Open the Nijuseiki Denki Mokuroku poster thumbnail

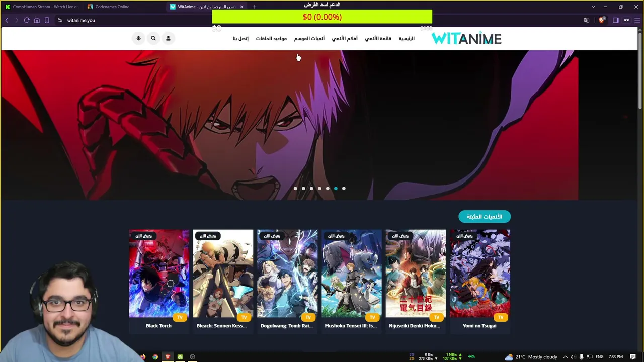[416, 274]
